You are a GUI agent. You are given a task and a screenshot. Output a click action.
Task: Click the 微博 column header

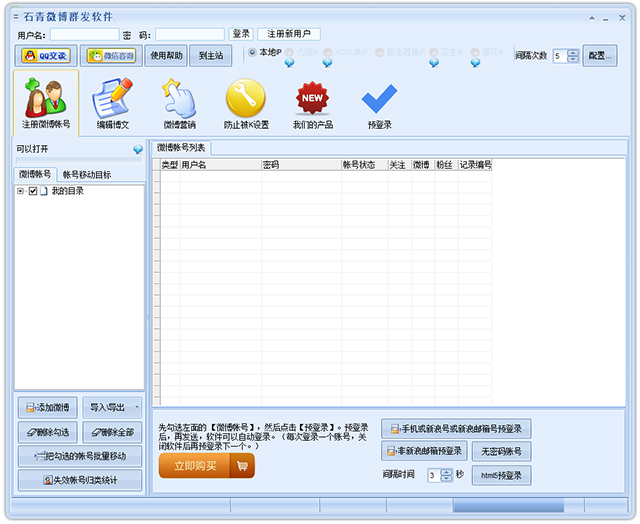tap(423, 165)
